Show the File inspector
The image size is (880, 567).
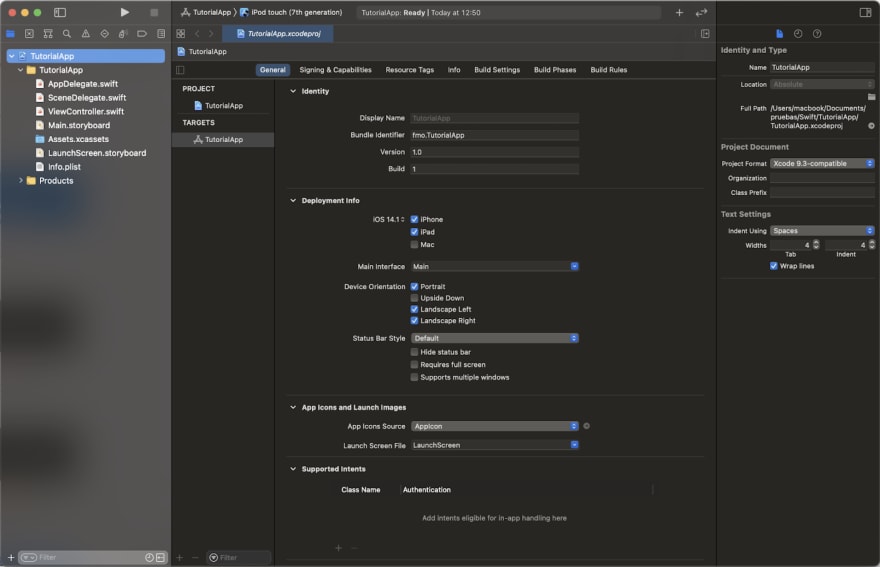pyautogui.click(x=780, y=34)
